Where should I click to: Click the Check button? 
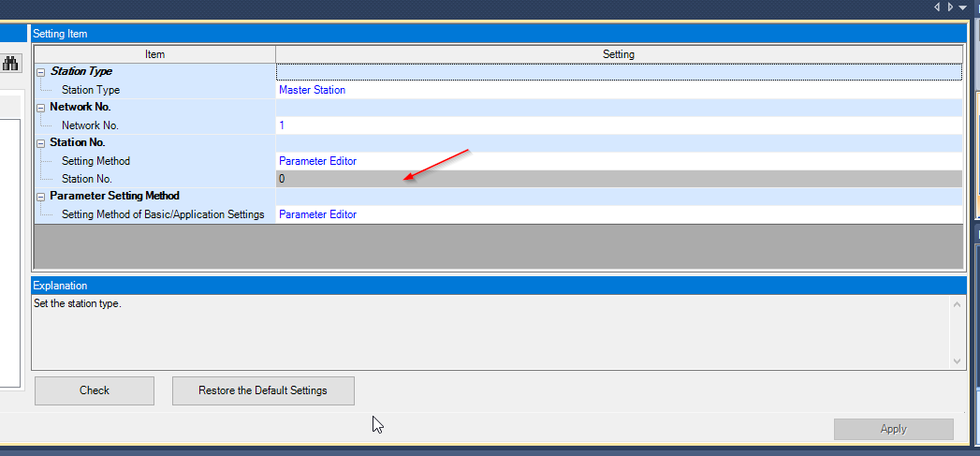pos(95,390)
